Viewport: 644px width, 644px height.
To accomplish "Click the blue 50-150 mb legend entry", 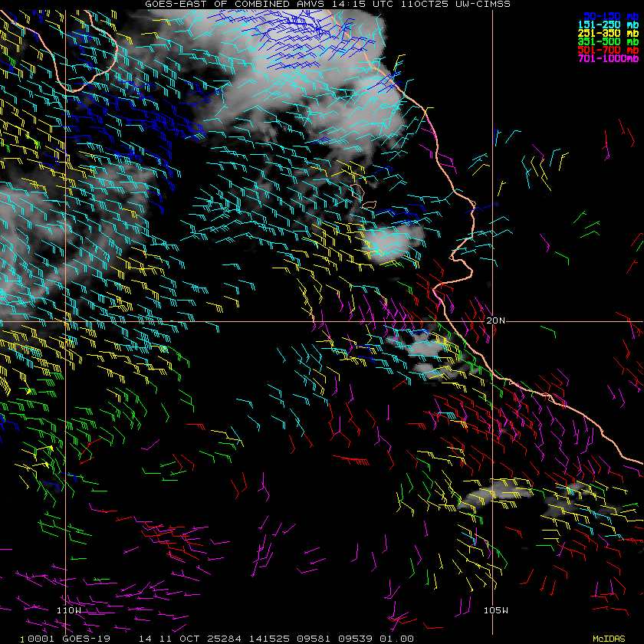I will pos(609,15).
